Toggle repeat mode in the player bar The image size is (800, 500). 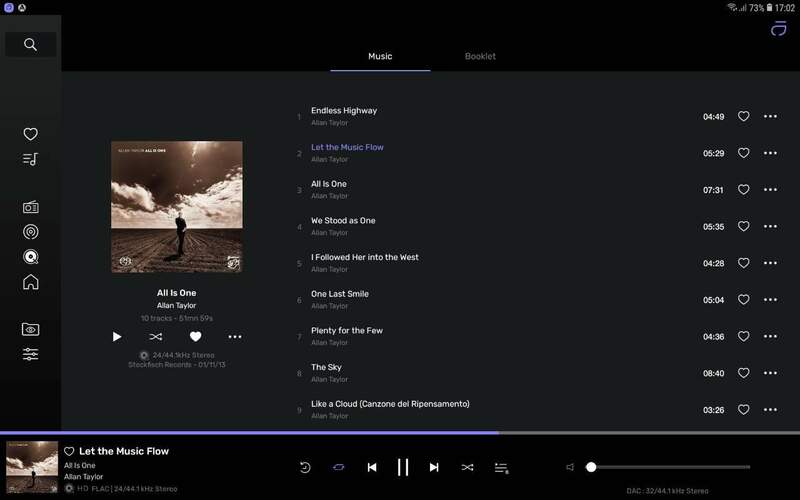click(338, 467)
